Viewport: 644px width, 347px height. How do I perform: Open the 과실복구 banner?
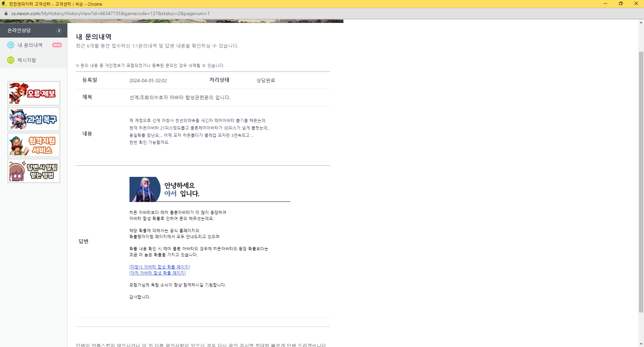tap(34, 119)
